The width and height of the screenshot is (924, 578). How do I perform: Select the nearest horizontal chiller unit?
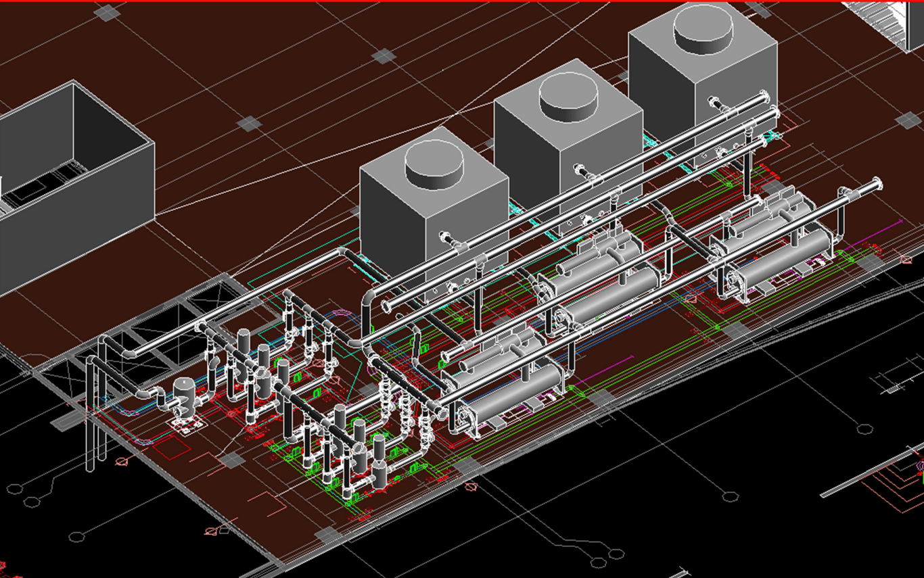tap(503, 385)
